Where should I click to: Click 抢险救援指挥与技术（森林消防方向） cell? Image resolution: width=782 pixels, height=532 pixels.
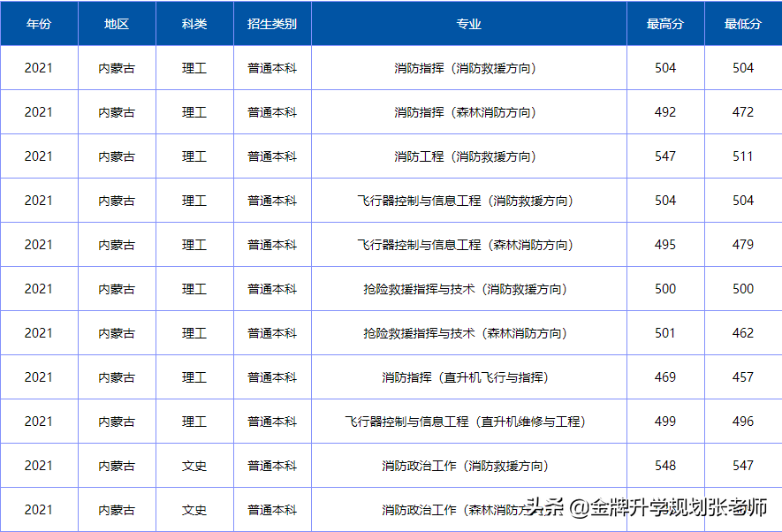467,333
